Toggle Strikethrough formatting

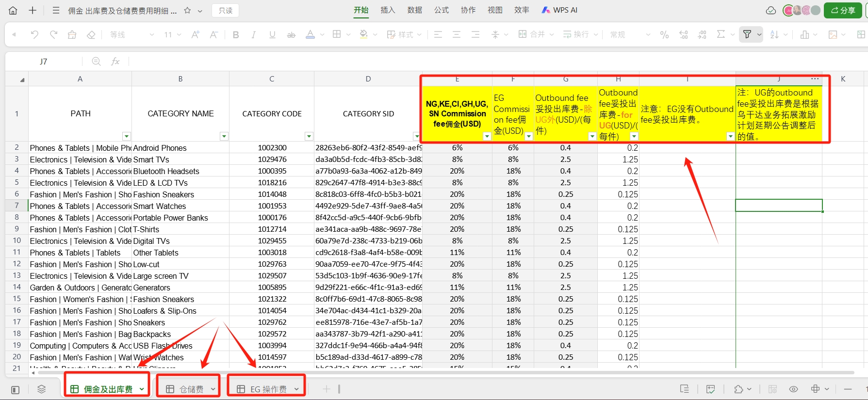291,34
